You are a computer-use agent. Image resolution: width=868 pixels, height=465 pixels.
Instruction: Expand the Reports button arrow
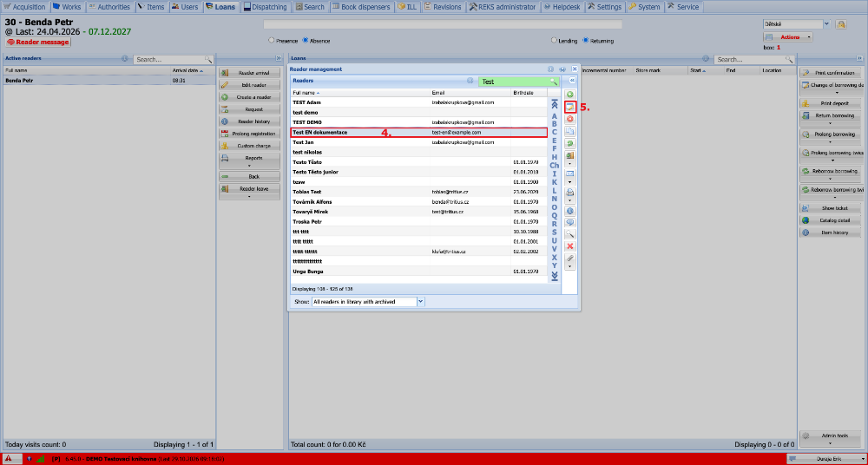(x=249, y=166)
